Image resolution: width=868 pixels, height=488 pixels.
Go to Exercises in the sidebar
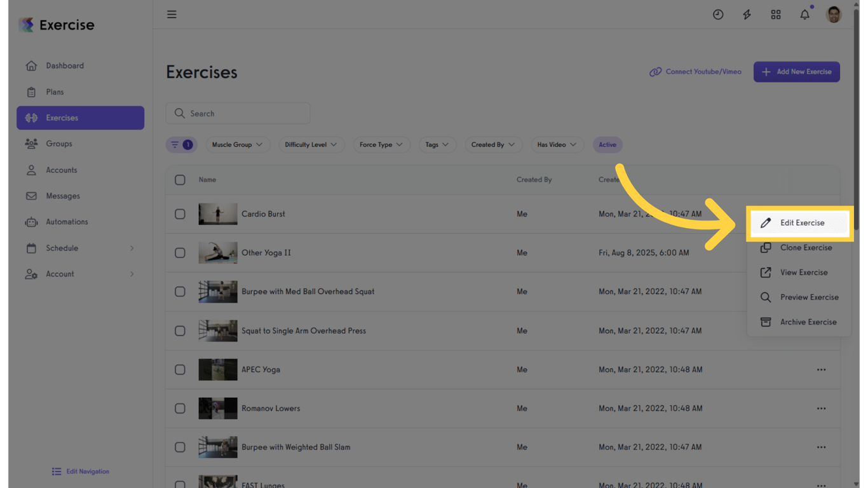80,118
